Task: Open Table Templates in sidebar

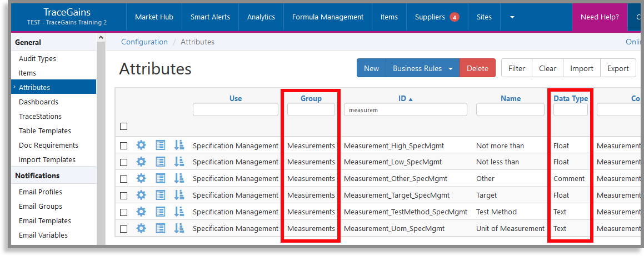Action: point(45,130)
